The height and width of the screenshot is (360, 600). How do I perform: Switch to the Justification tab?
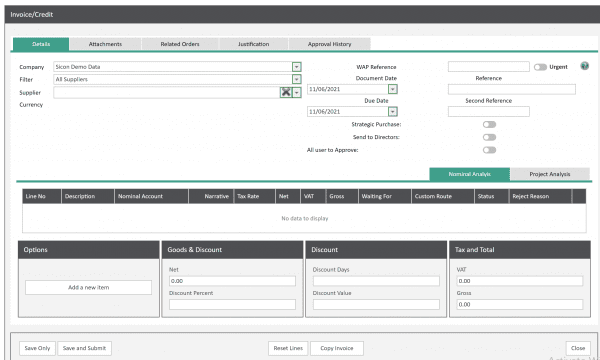[253, 44]
